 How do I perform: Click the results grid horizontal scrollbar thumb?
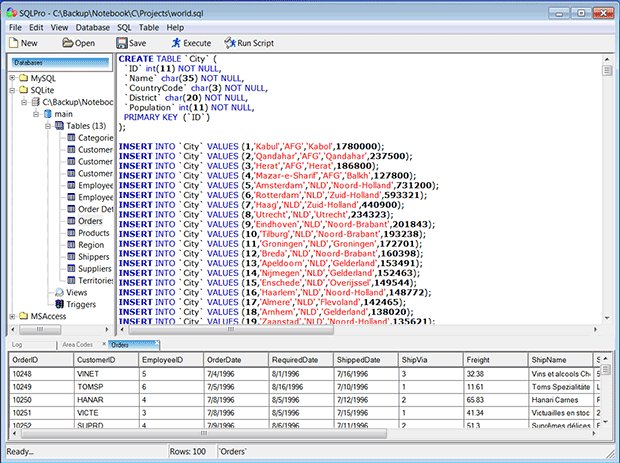tap(204, 434)
